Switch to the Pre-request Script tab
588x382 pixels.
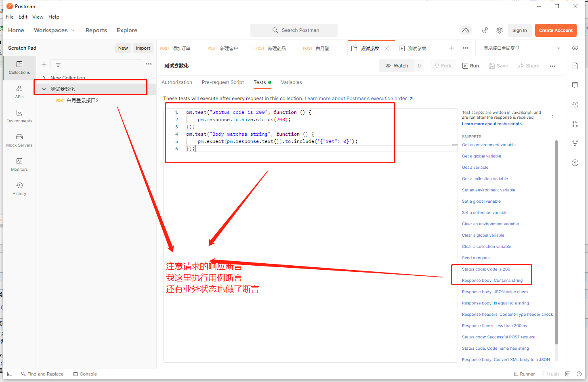pos(223,82)
